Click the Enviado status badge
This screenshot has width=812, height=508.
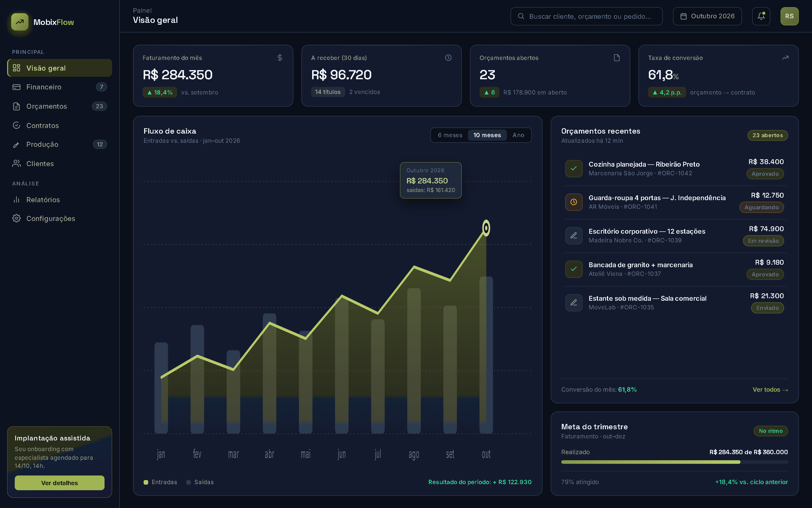coord(767,308)
